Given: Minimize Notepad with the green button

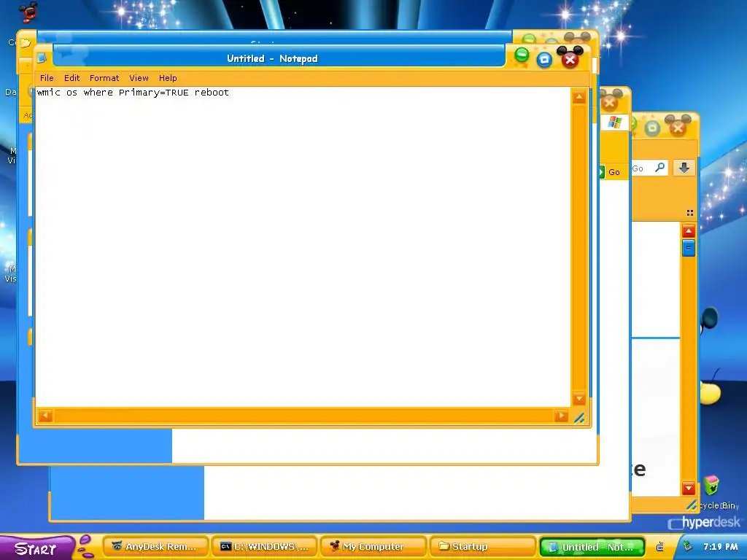Looking at the screenshot, I should point(522,55).
